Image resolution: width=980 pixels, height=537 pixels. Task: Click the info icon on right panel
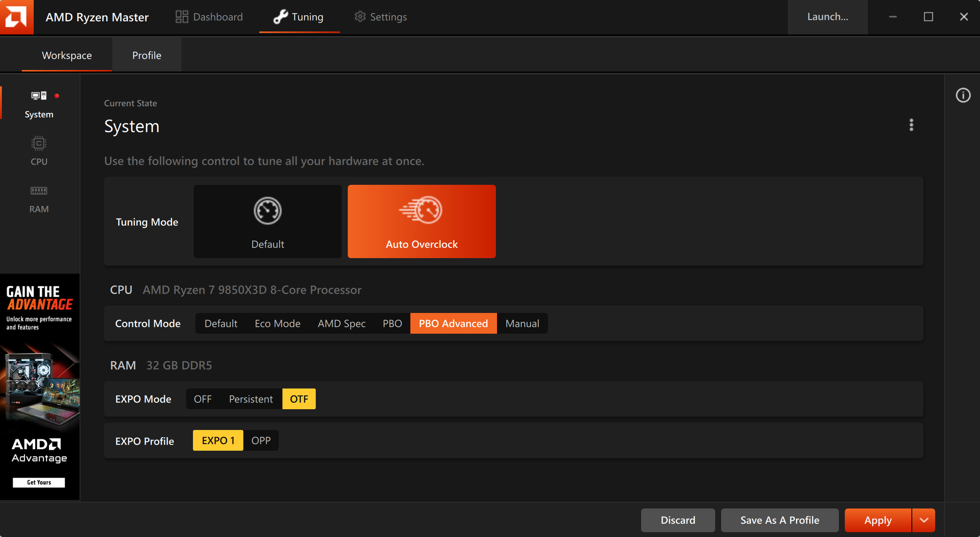coord(963,95)
